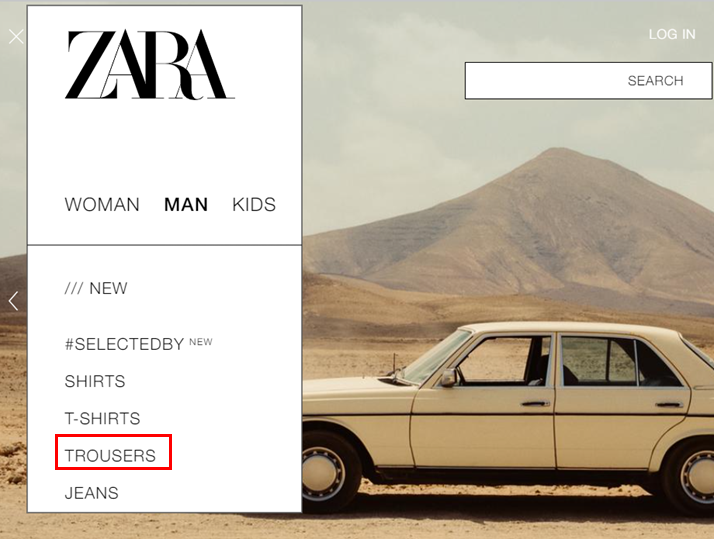Open the JEANS category

[92, 493]
